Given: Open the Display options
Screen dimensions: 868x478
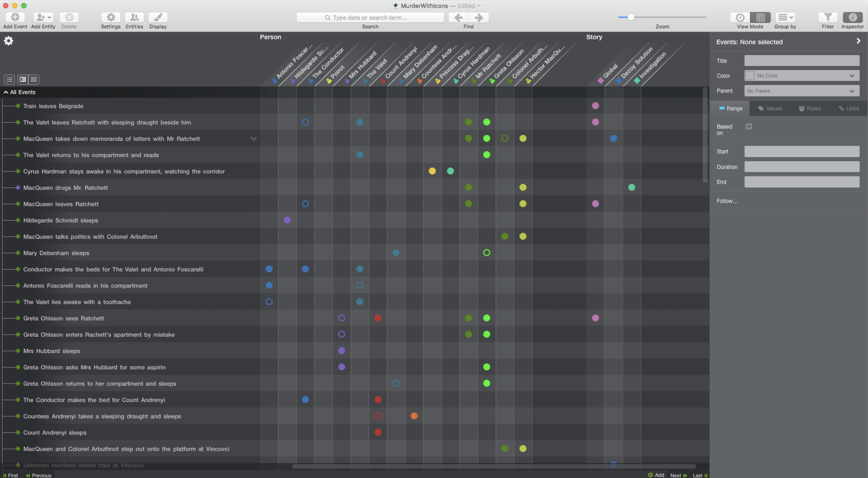Looking at the screenshot, I should [x=157, y=18].
